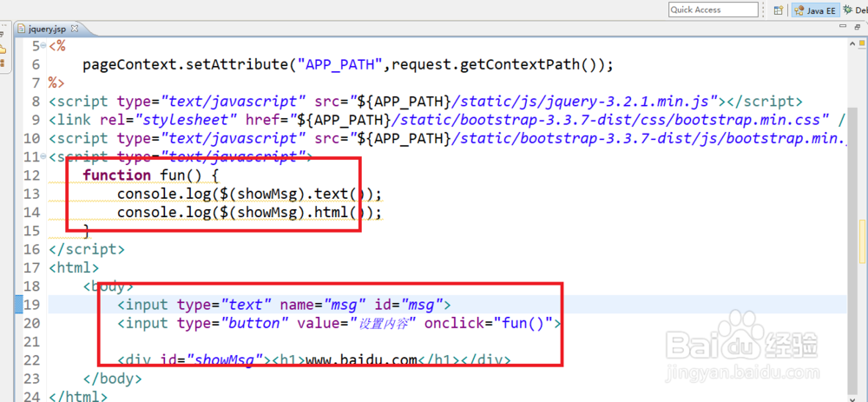This screenshot has height=402, width=868.
Task: Click id="msg" attribute on line 19
Action: coord(409,305)
